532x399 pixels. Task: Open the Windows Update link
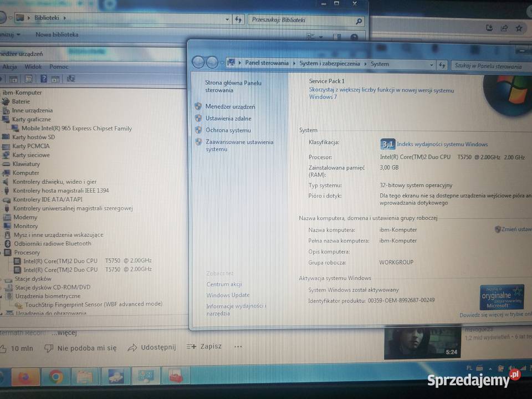pos(228,295)
